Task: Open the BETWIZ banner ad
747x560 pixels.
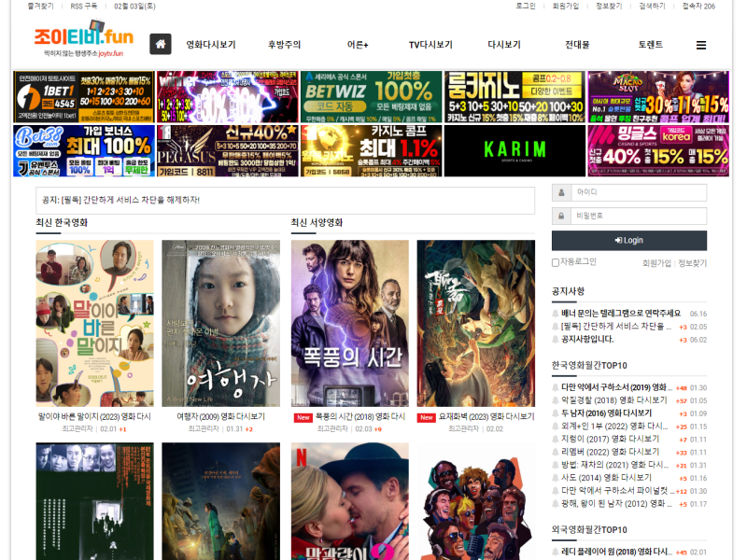Action: tap(371, 97)
